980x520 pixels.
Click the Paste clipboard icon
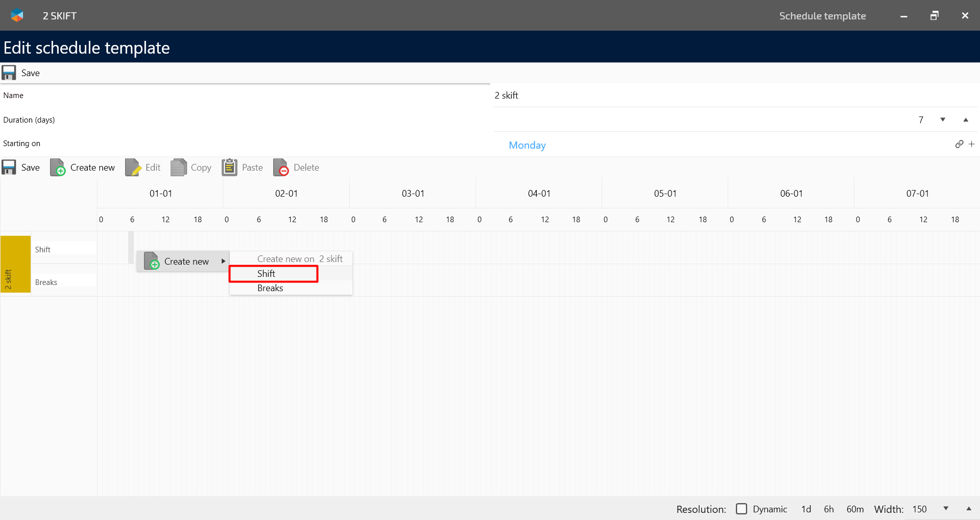click(229, 167)
